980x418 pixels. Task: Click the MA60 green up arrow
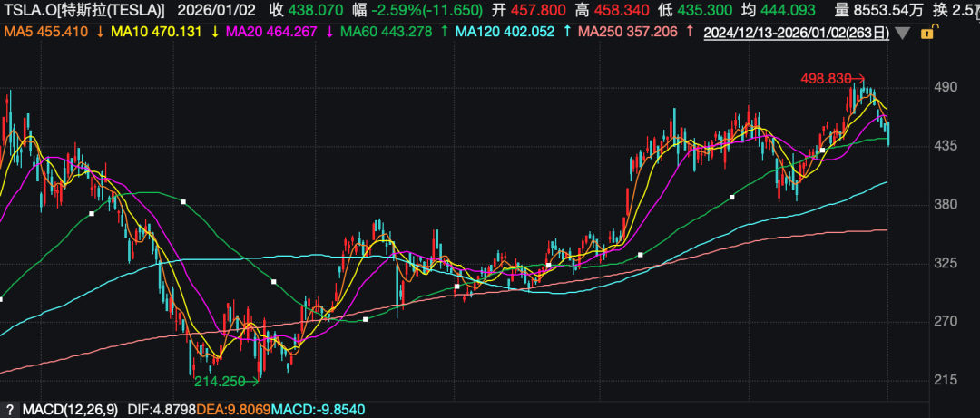pyautogui.click(x=443, y=32)
